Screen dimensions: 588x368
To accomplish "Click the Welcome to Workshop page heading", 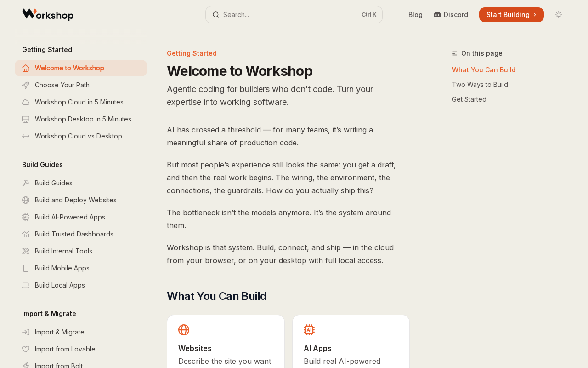I will (239, 71).
